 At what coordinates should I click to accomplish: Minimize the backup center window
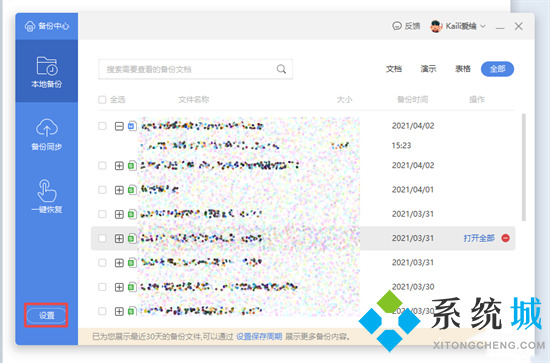[x=500, y=27]
